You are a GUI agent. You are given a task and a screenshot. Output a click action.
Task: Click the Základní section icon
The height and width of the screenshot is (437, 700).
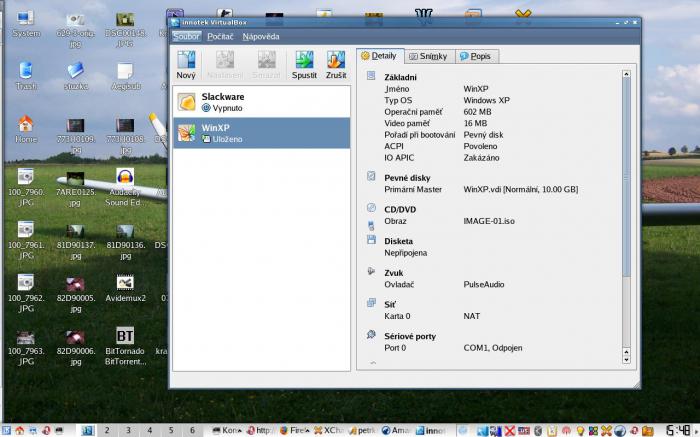371,75
